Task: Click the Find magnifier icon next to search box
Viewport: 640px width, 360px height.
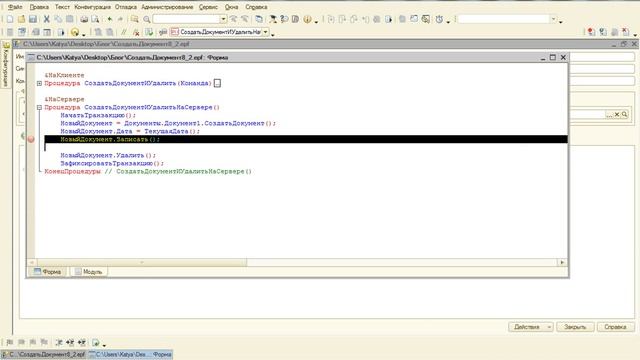Action: (147, 19)
